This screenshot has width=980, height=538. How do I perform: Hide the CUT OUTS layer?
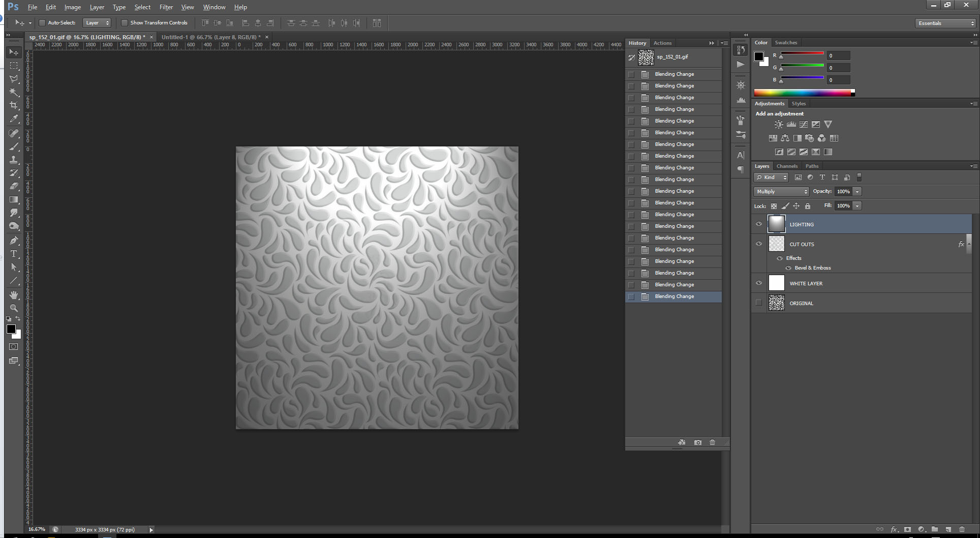click(759, 244)
